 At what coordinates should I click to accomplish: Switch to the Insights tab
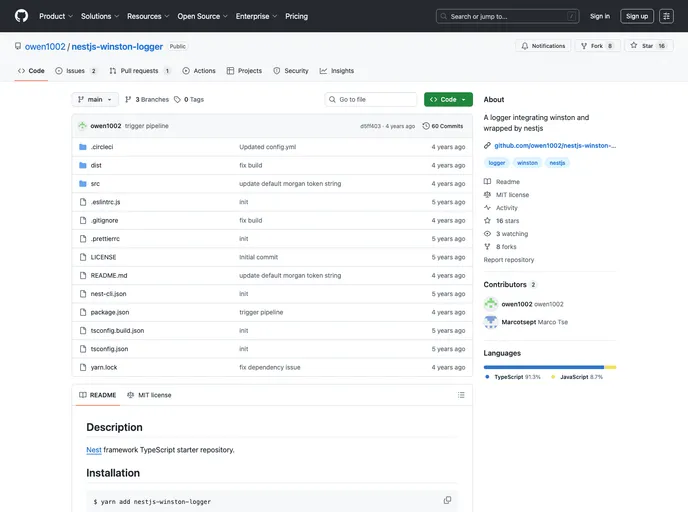[x=337, y=71]
